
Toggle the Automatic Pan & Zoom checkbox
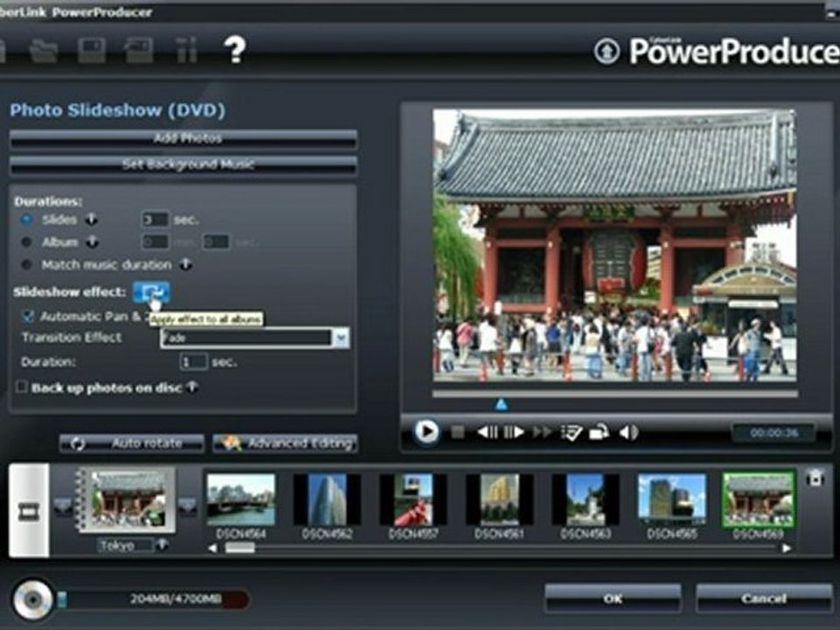pyautogui.click(x=27, y=316)
